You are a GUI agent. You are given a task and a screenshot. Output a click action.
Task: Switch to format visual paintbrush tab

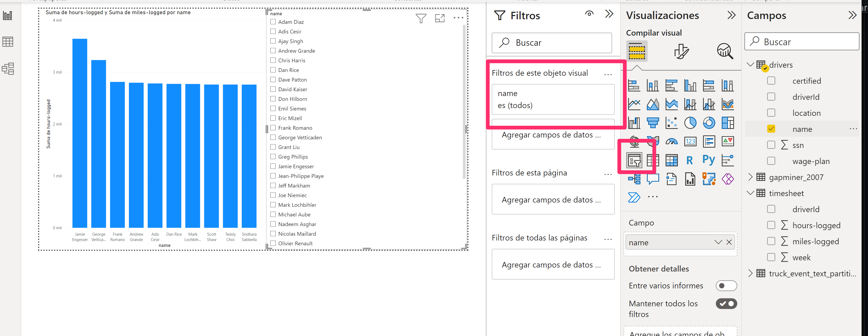[x=681, y=51]
